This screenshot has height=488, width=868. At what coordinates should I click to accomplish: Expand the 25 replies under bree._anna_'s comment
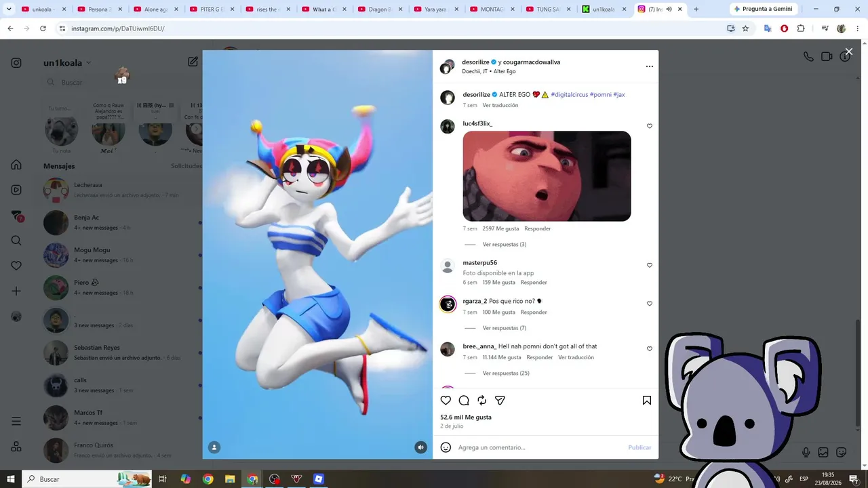pyautogui.click(x=506, y=373)
